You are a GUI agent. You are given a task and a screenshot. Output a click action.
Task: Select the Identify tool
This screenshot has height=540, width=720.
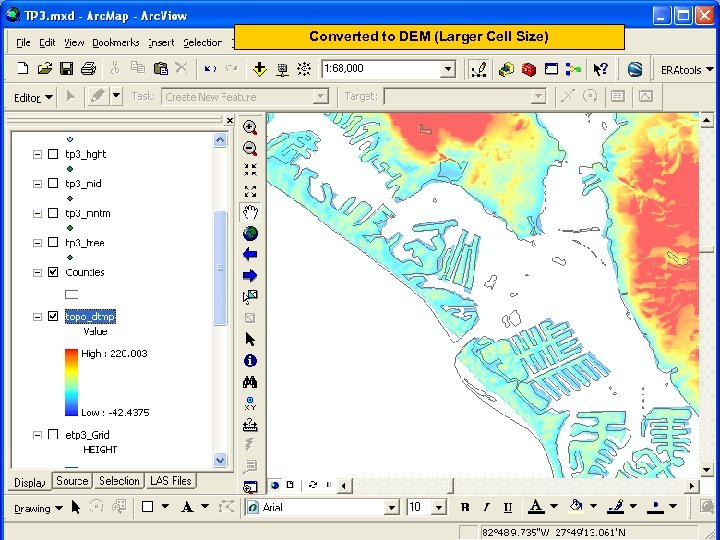point(250,360)
